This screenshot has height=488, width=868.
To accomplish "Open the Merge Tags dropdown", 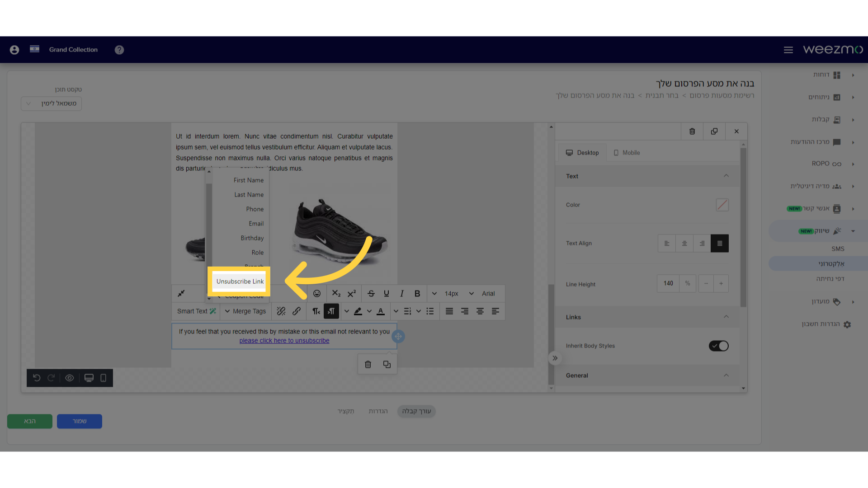I will 245,311.
